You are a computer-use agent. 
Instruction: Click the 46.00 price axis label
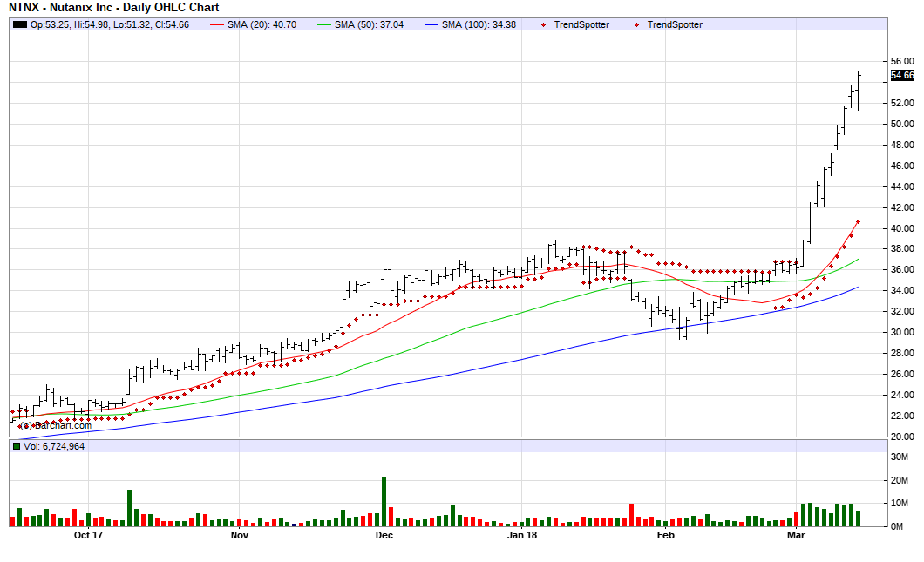coord(902,166)
